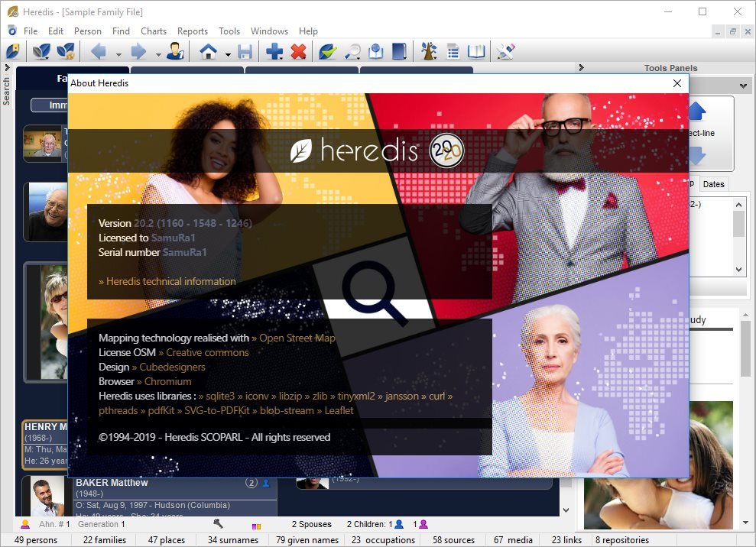Click the SVG-to-PDFKit library link
The image size is (756, 547).
[x=213, y=410]
